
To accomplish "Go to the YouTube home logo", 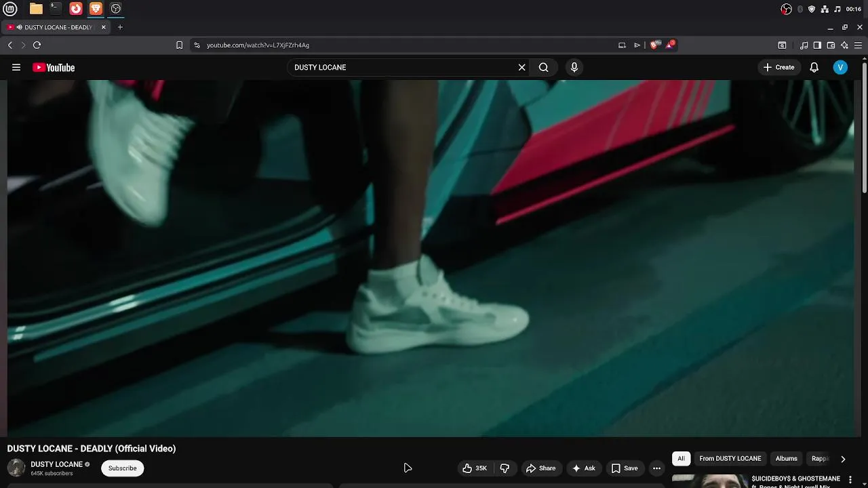I will click(x=54, y=67).
